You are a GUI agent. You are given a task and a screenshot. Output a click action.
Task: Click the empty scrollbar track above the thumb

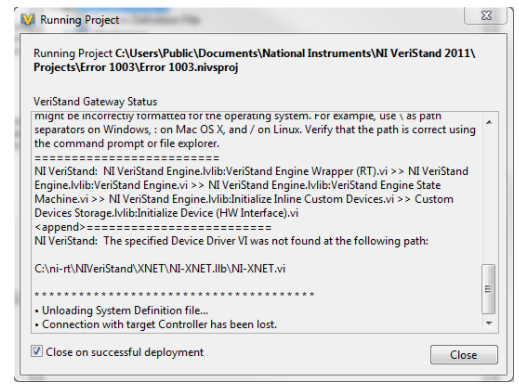point(489,196)
